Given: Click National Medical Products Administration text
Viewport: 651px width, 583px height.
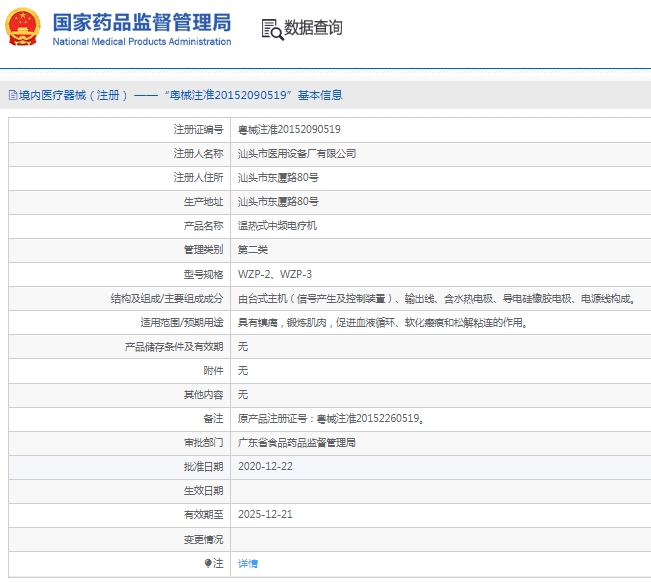Looking at the screenshot, I should tap(142, 42).
